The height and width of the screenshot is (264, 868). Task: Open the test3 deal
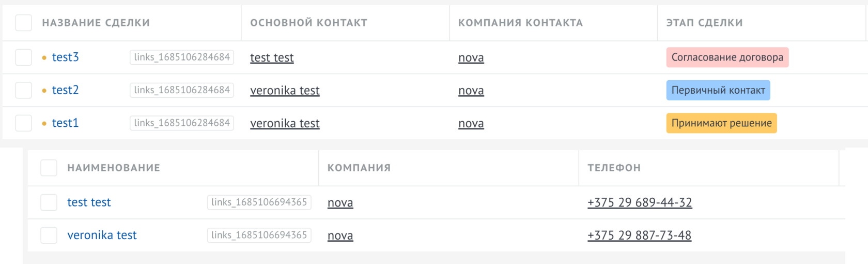coord(66,57)
